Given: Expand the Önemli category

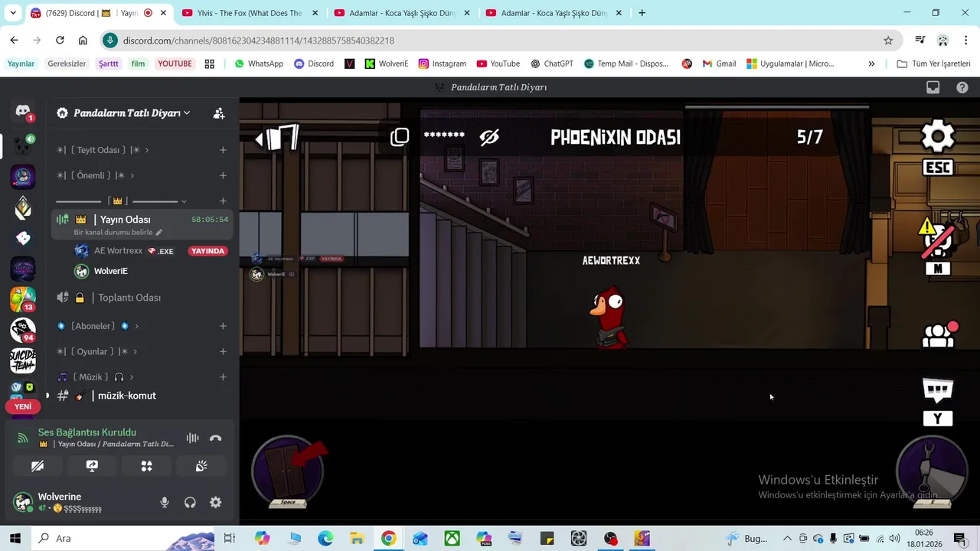Looking at the screenshot, I should point(96,175).
